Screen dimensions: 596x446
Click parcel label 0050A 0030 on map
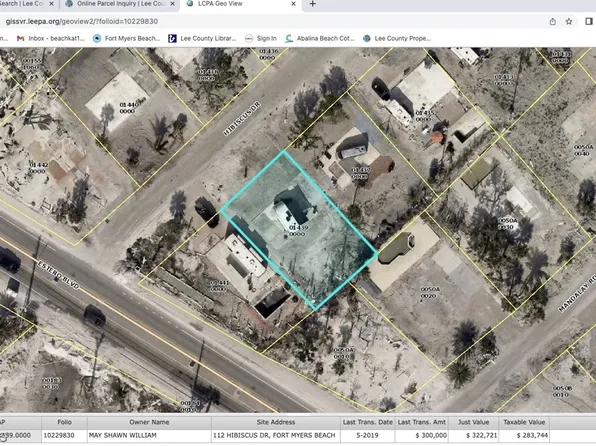click(x=507, y=224)
